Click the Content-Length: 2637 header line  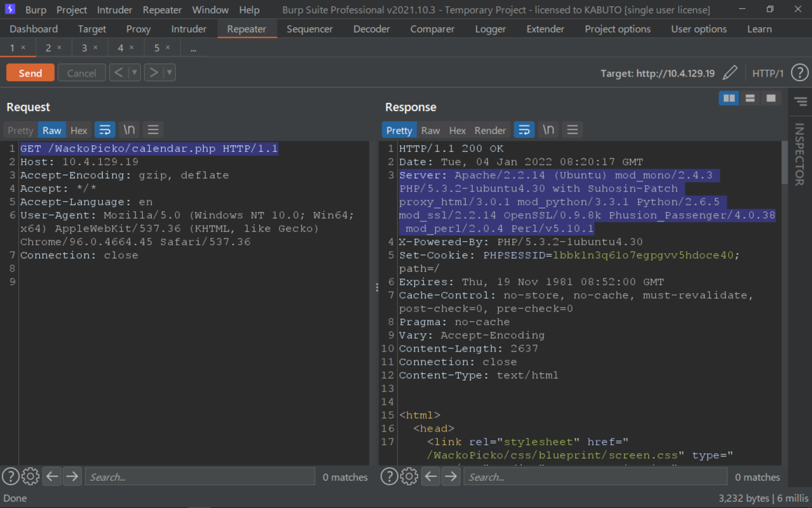point(468,348)
